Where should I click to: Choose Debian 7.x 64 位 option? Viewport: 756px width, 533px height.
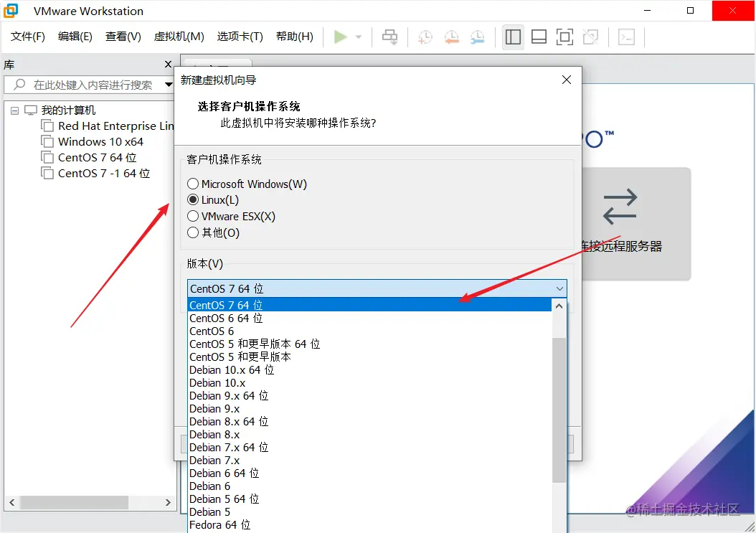coord(369,448)
